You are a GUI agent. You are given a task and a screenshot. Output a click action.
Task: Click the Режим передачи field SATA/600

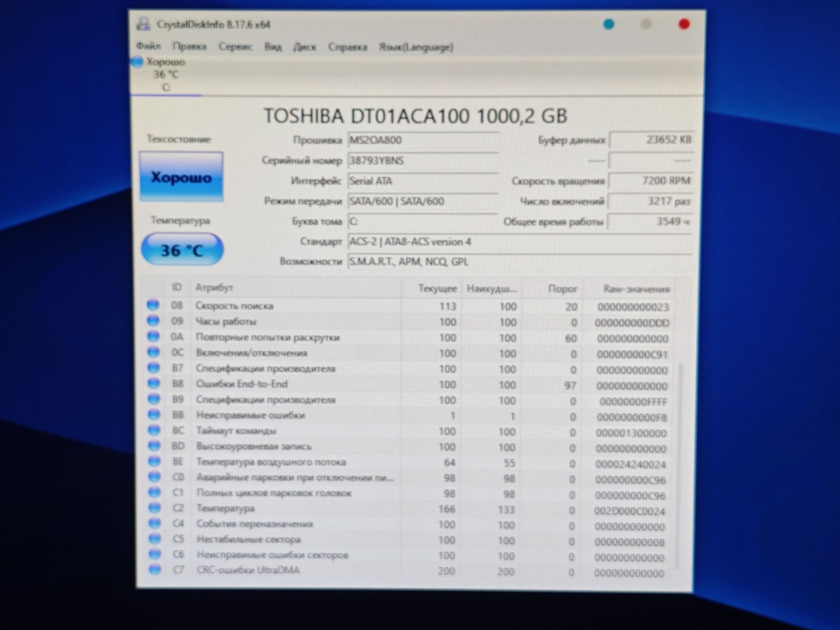pos(423,201)
